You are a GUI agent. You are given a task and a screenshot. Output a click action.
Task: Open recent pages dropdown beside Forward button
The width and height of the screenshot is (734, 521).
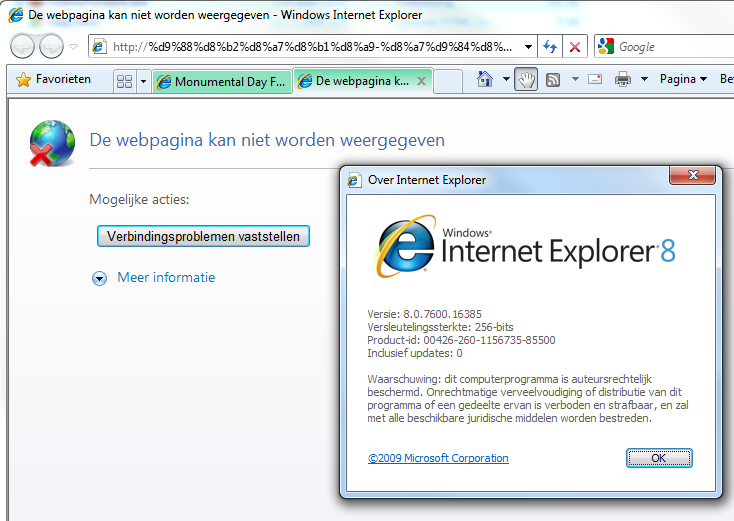point(73,46)
